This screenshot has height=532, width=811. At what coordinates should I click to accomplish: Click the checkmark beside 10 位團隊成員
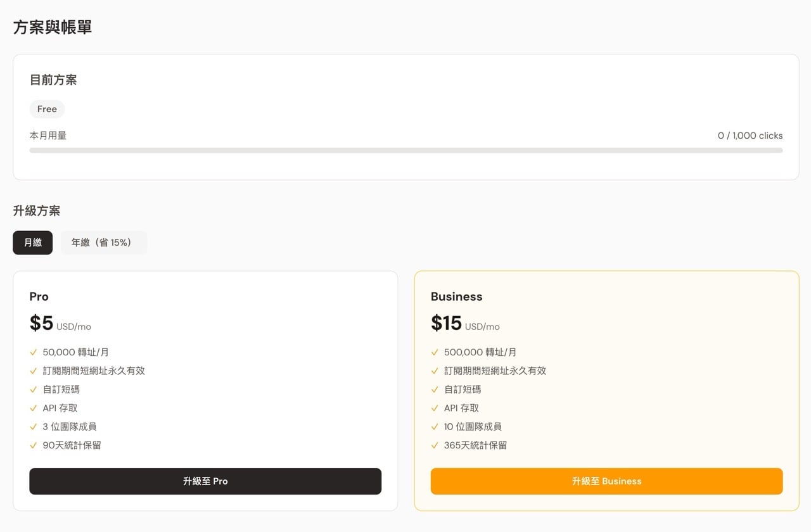point(435,427)
